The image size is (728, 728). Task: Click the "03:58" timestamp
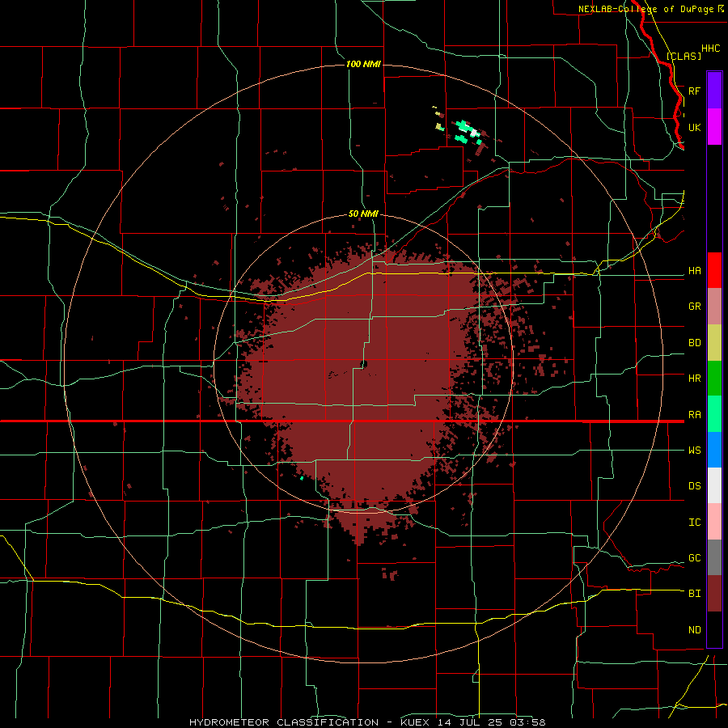(527, 722)
